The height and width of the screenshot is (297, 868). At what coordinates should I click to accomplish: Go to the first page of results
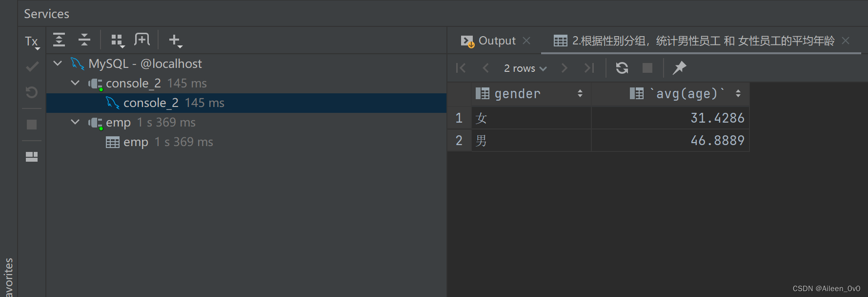tap(461, 68)
